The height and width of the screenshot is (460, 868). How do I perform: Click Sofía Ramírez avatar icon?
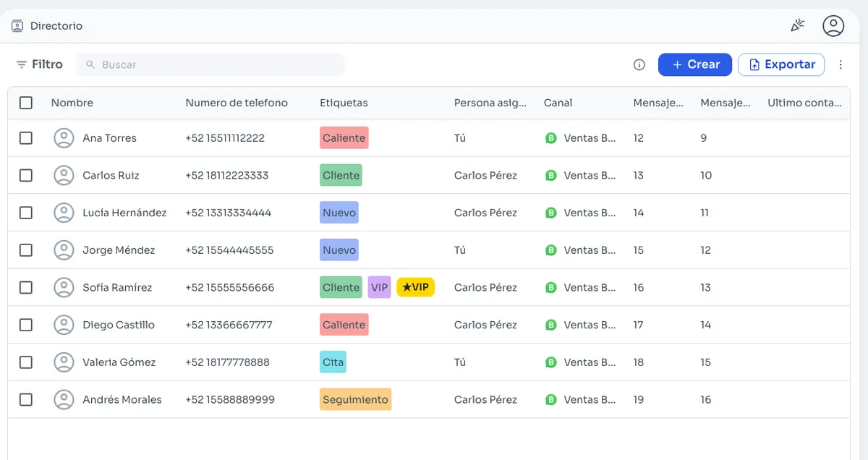pyautogui.click(x=64, y=287)
